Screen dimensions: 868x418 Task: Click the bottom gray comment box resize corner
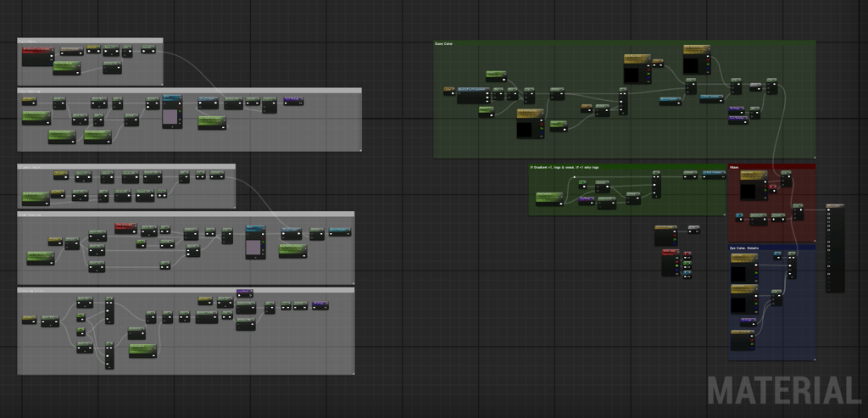tap(353, 372)
